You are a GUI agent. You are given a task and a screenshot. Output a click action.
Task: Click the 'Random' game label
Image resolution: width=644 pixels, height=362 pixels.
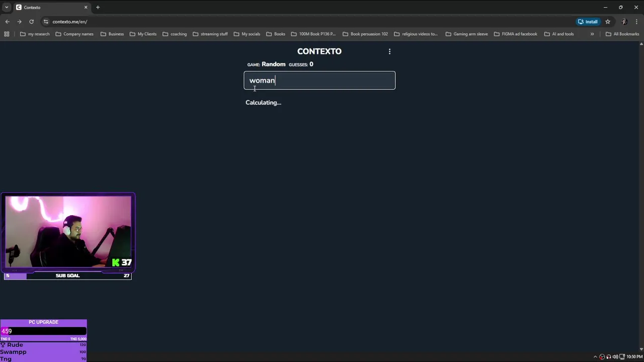[x=273, y=64]
